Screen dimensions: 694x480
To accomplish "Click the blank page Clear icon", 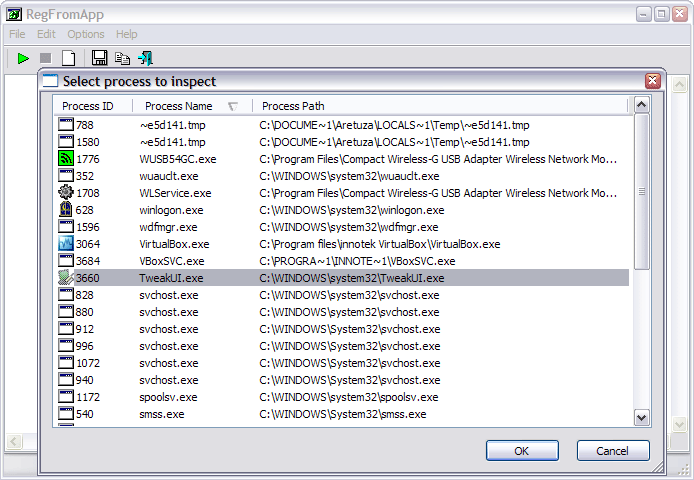I will [x=69, y=58].
